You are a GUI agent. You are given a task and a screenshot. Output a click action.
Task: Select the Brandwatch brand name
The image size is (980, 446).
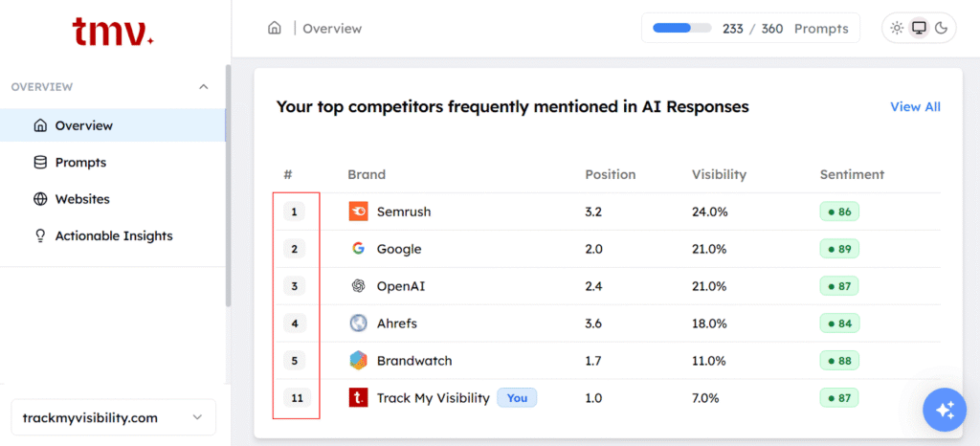[x=414, y=361]
